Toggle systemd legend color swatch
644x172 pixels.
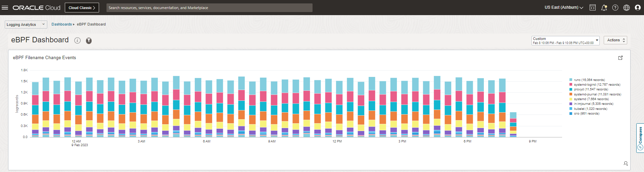(x=571, y=99)
